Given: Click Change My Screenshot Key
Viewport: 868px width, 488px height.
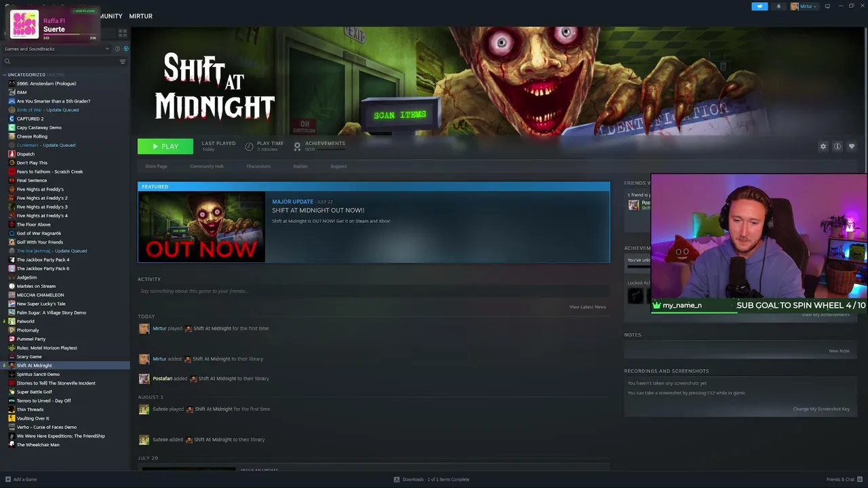Looking at the screenshot, I should (821, 409).
